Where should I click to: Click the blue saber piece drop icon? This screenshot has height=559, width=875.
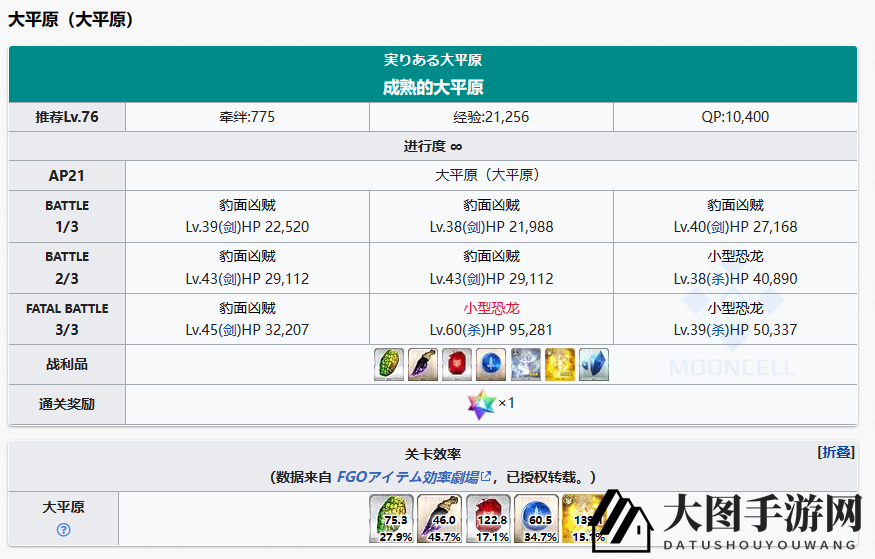[492, 365]
